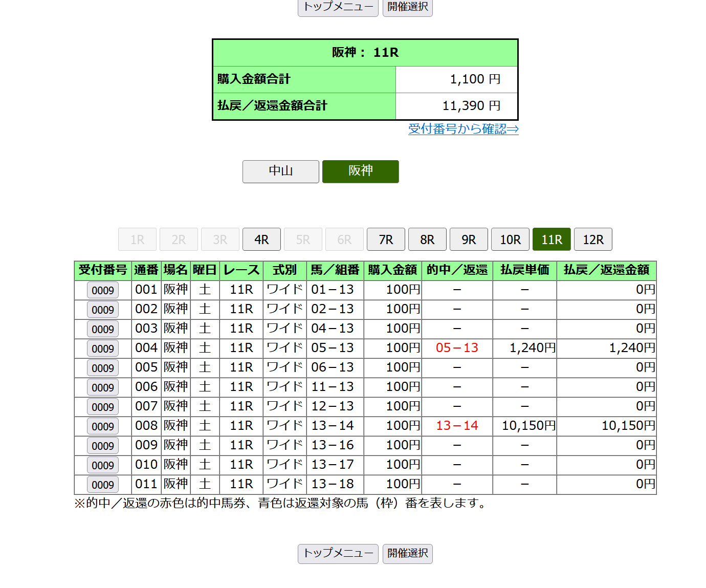Click the top 開催選択 button
706x588 pixels.
tap(407, 7)
